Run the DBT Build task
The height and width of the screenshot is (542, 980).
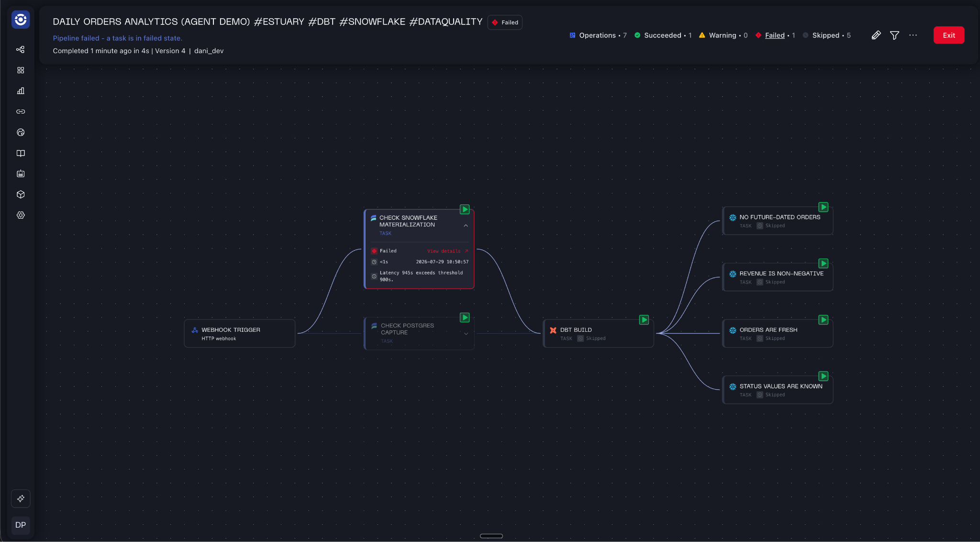click(644, 319)
